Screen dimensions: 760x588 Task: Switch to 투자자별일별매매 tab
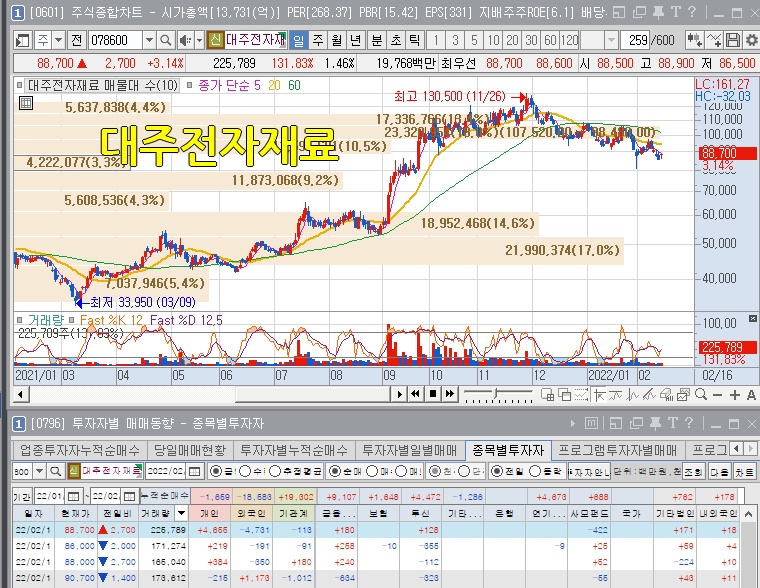click(x=410, y=450)
